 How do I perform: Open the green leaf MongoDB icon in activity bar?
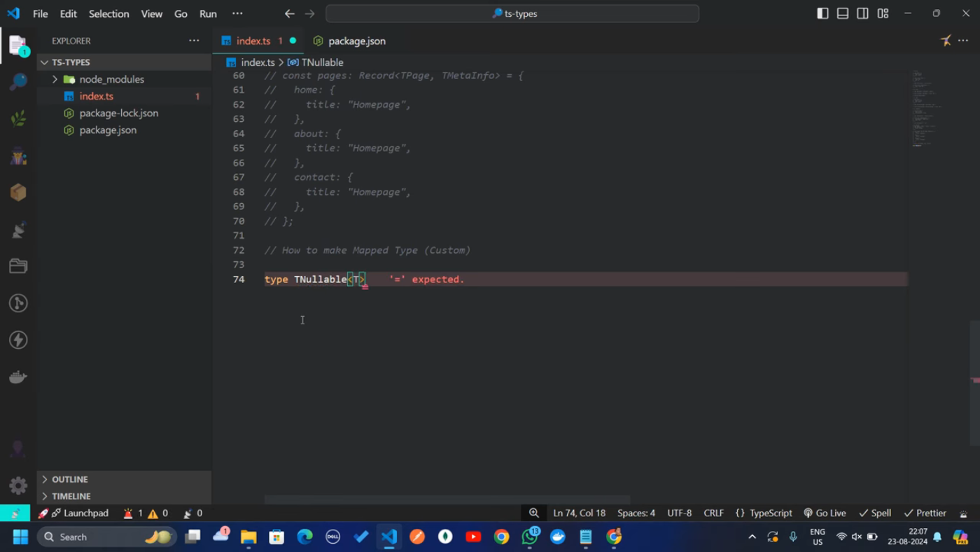18,118
